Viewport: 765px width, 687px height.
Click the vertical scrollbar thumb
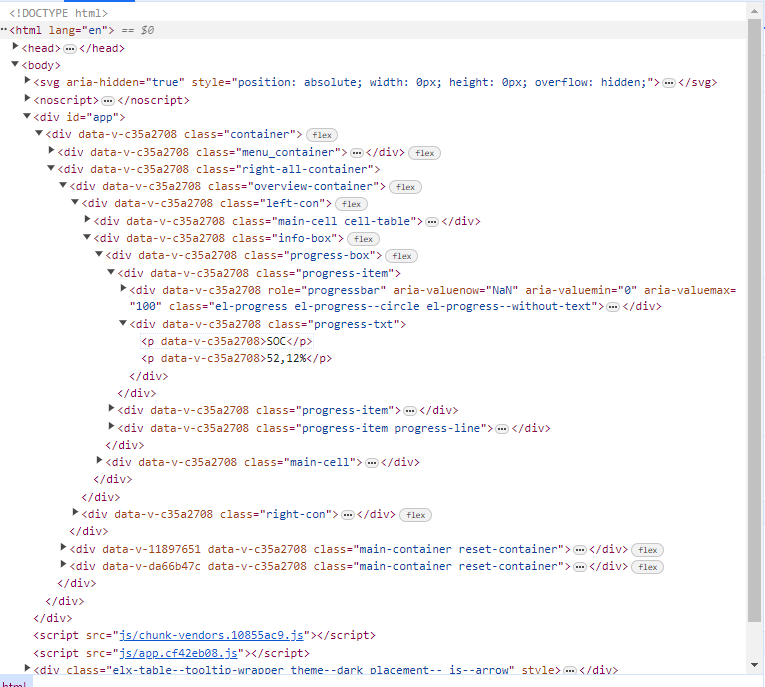(x=754, y=321)
